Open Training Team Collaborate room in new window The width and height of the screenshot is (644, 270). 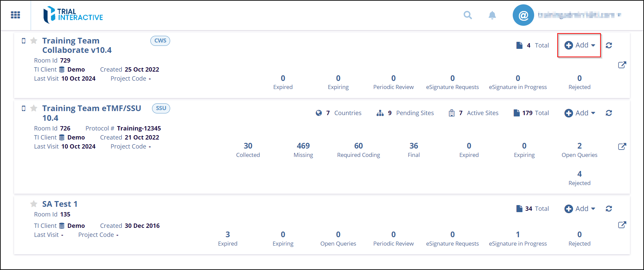click(x=622, y=65)
